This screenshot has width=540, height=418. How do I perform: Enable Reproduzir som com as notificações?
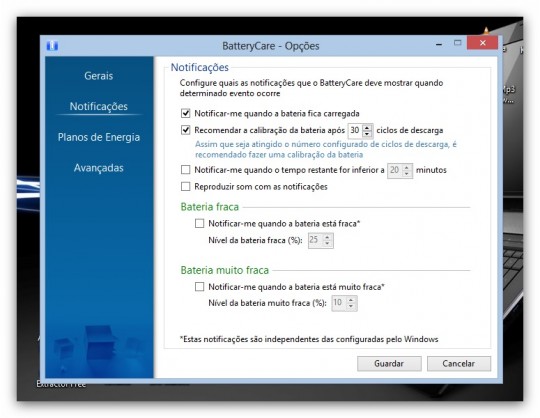[186, 187]
